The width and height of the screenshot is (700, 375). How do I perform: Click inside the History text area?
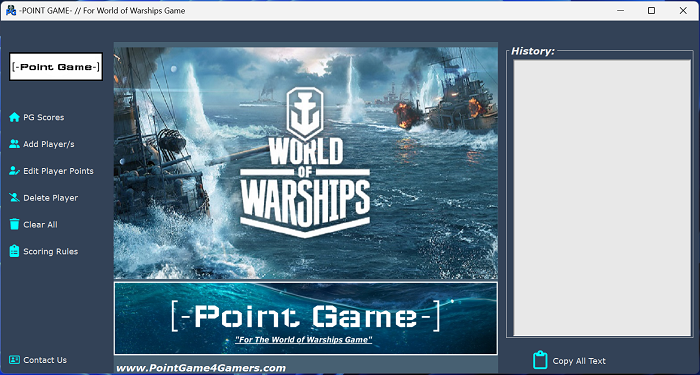click(602, 198)
